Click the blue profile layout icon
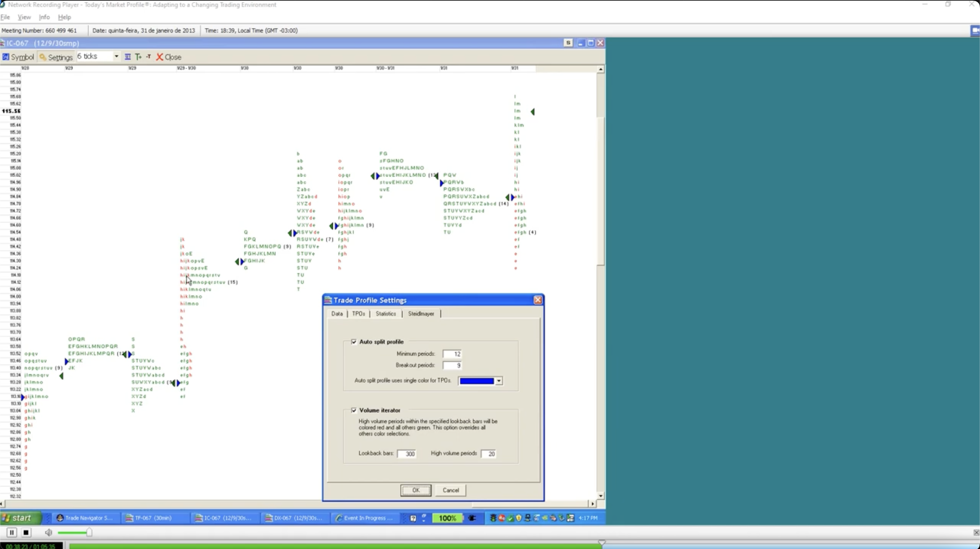Screen dimensions: 980x549 (x=128, y=57)
